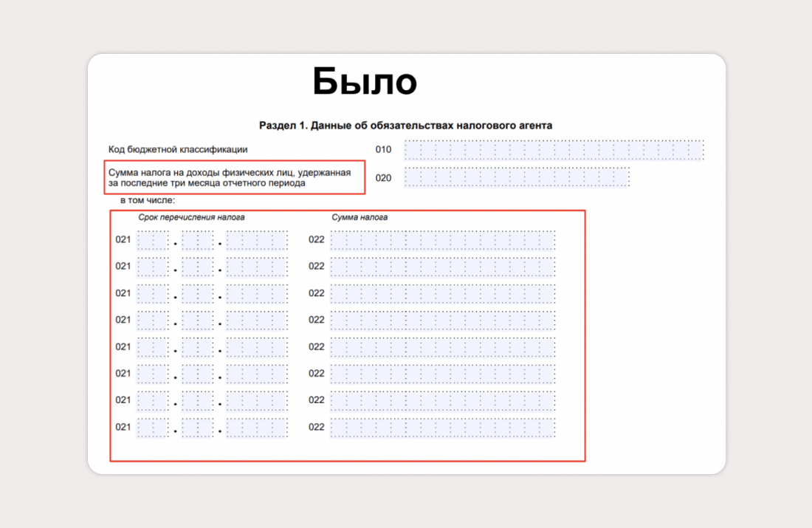Click the field for code 010
This screenshot has width=812, height=528.
[554, 150]
